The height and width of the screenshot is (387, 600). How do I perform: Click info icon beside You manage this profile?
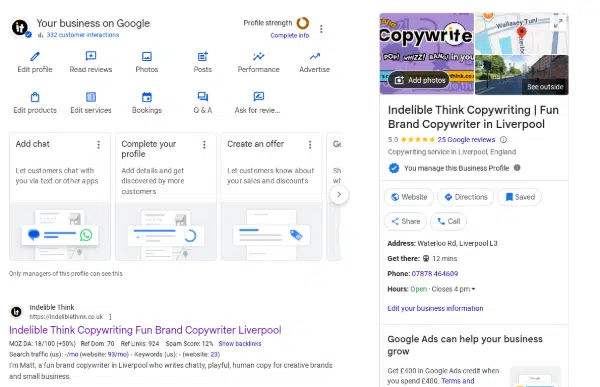click(517, 168)
